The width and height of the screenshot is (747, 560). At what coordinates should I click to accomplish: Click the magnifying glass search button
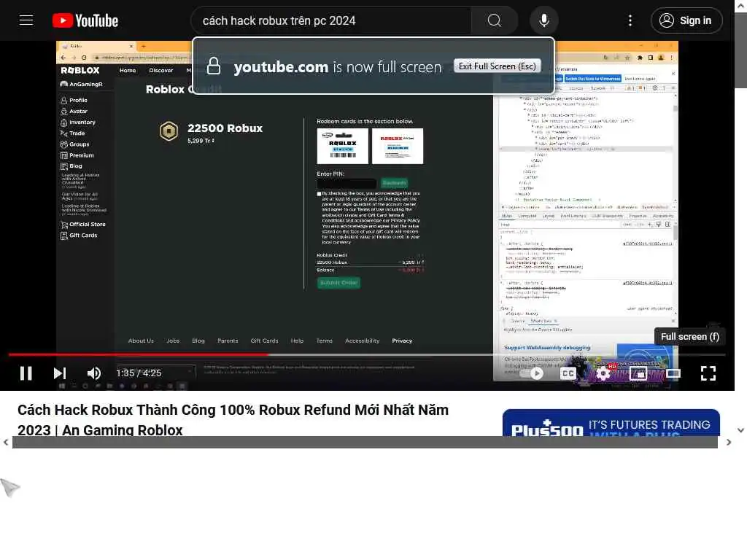495,20
